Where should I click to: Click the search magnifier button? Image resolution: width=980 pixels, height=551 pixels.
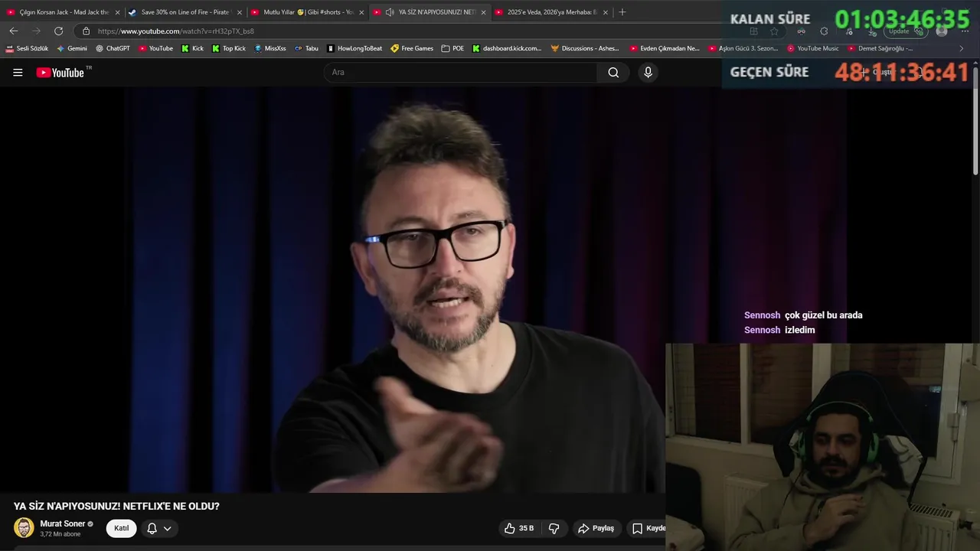click(x=613, y=73)
